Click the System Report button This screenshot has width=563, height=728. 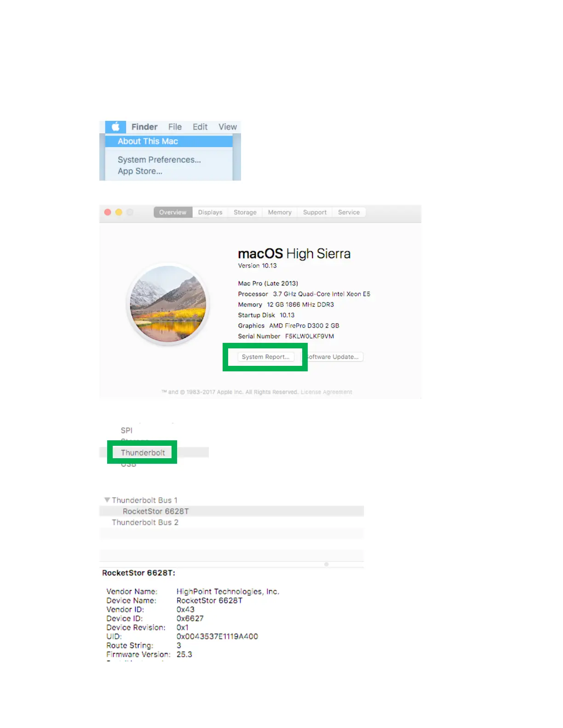coord(266,357)
